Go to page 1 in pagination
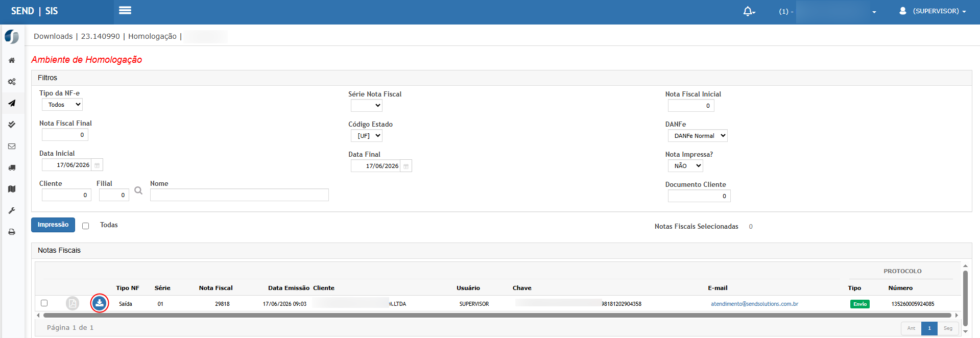Image resolution: width=980 pixels, height=338 pixels. click(x=929, y=328)
